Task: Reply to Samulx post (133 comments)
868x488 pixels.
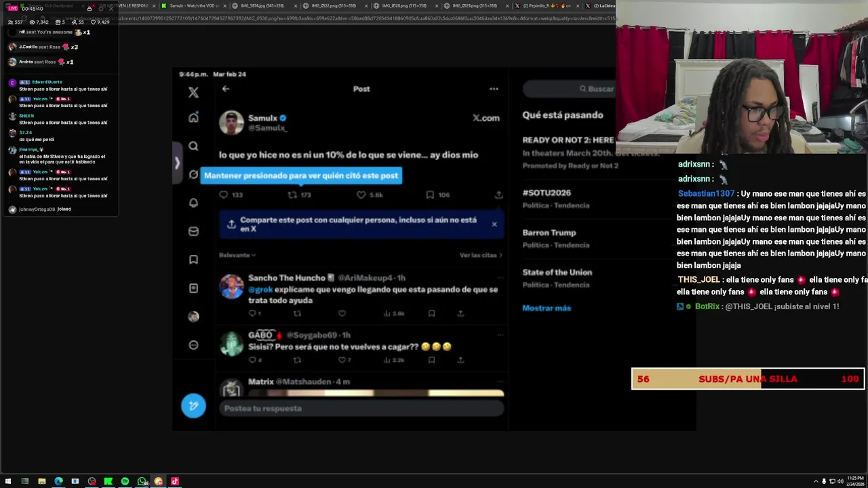Action: (x=231, y=195)
